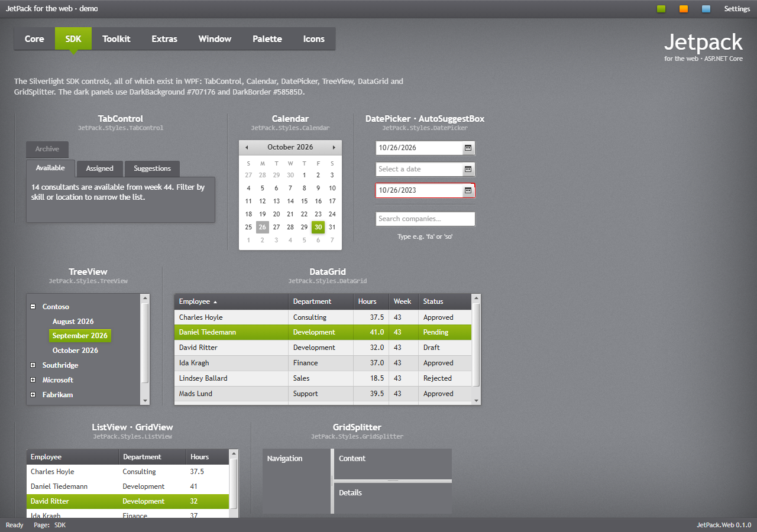Sort DataGrid by Employee column header
The image size is (757, 532).
click(231, 301)
